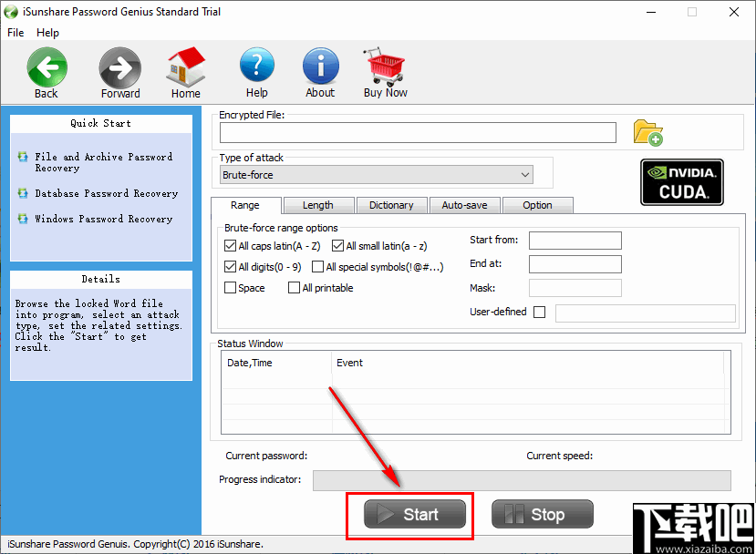Click the Start from input field
Viewport: 756px width, 554px height.
coord(575,241)
